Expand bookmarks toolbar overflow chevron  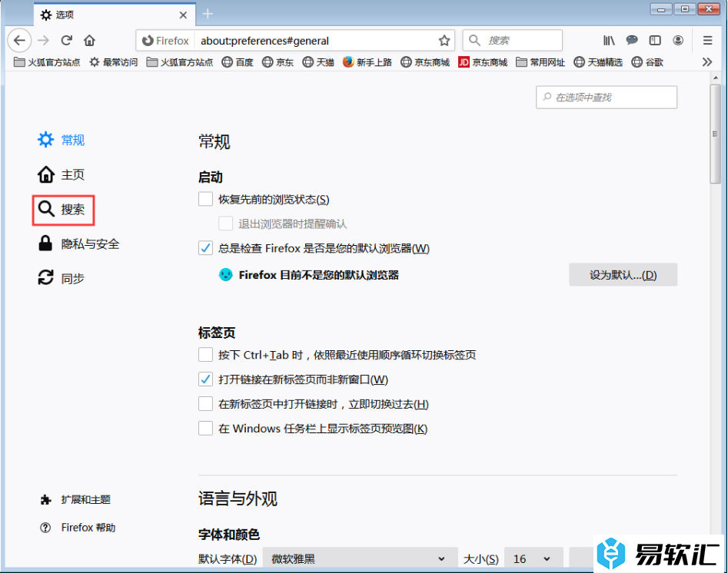tap(707, 62)
